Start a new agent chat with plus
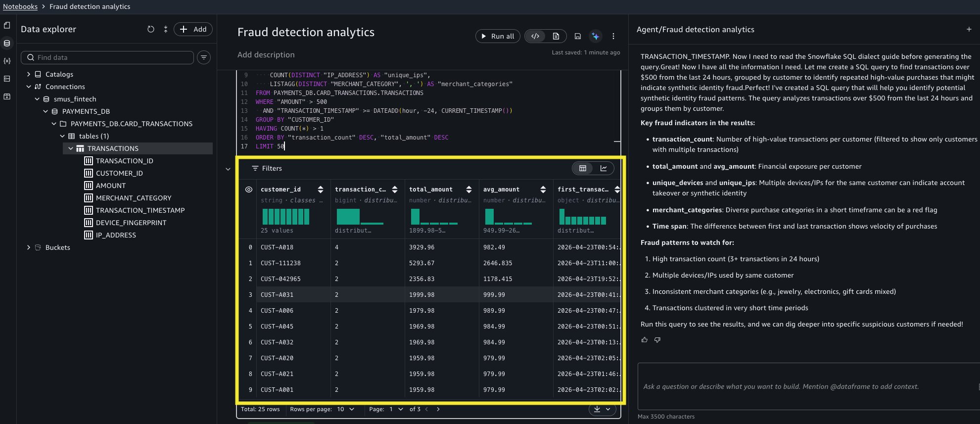The height and width of the screenshot is (424, 980). pyautogui.click(x=969, y=30)
